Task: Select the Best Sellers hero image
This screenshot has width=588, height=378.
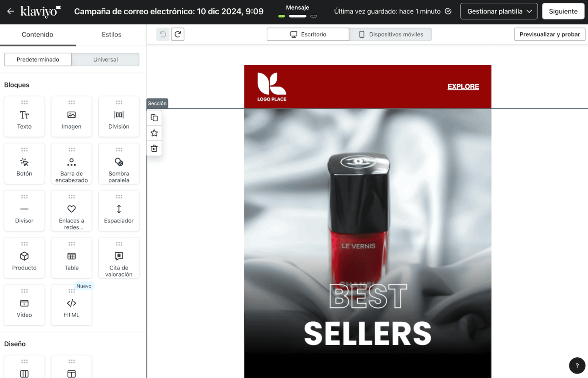Action: pyautogui.click(x=367, y=243)
